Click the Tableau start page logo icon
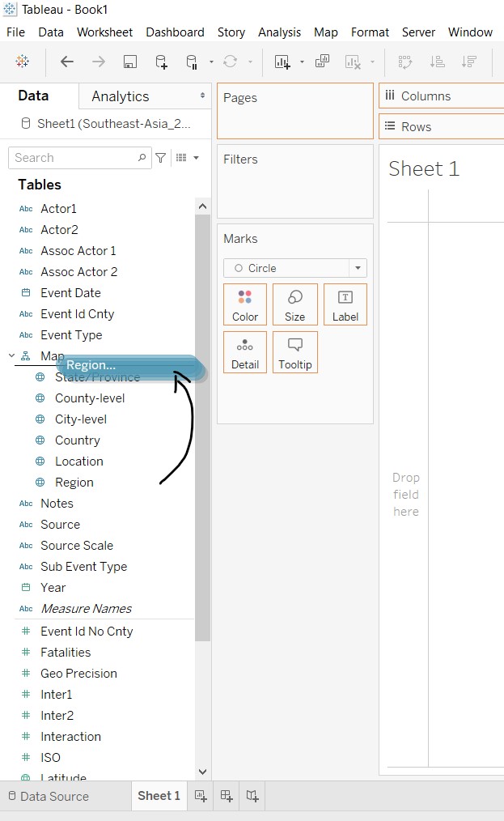 tap(23, 62)
